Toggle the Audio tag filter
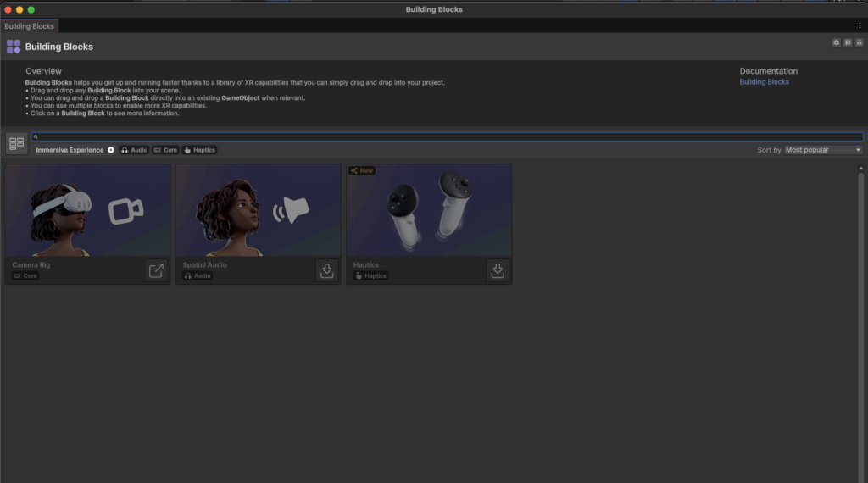This screenshot has width=868, height=483. (x=134, y=150)
